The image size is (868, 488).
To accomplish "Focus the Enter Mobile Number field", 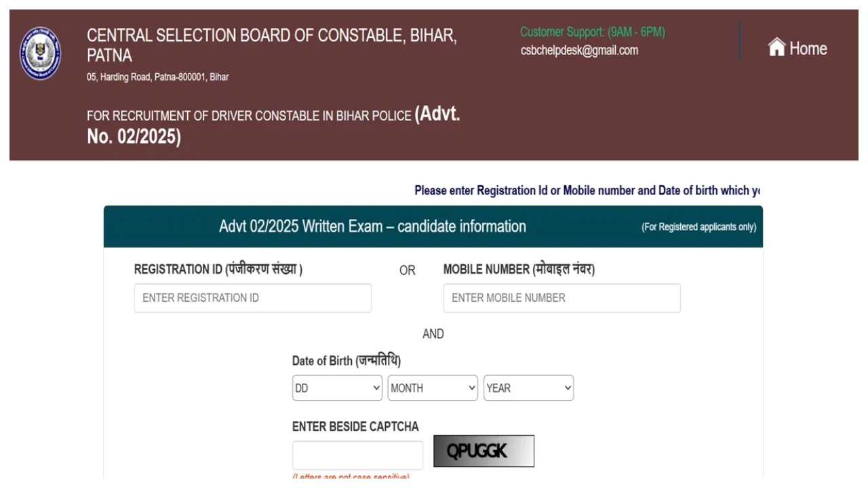I will pos(561,298).
